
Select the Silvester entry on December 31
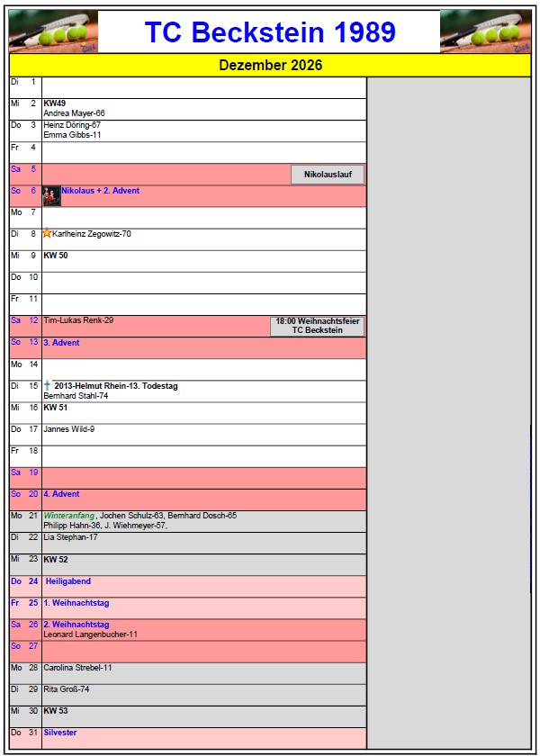click(60, 733)
